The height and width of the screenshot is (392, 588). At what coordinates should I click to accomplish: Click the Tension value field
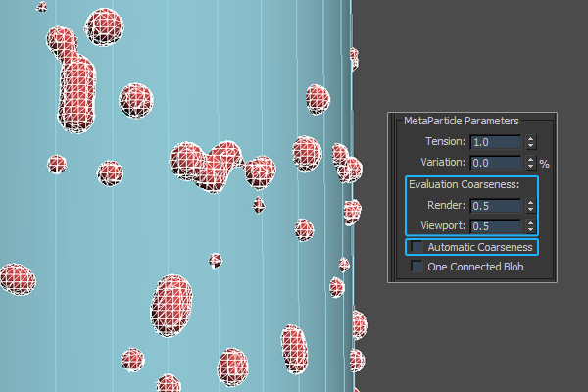tap(496, 142)
